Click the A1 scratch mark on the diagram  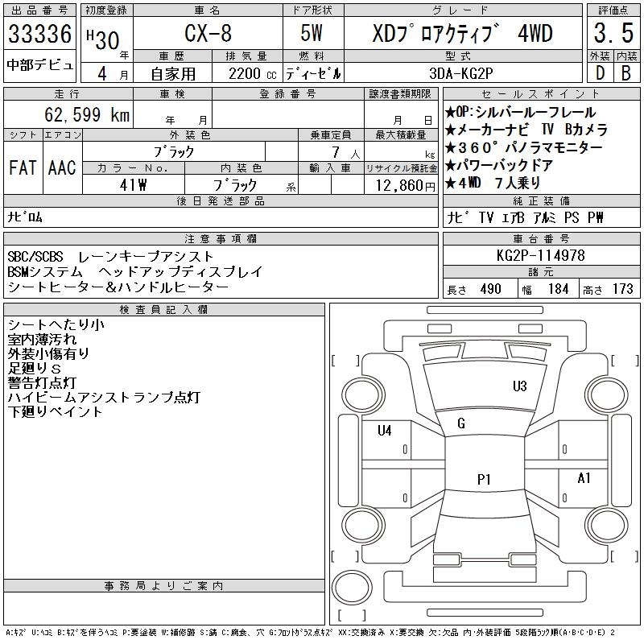click(x=584, y=478)
